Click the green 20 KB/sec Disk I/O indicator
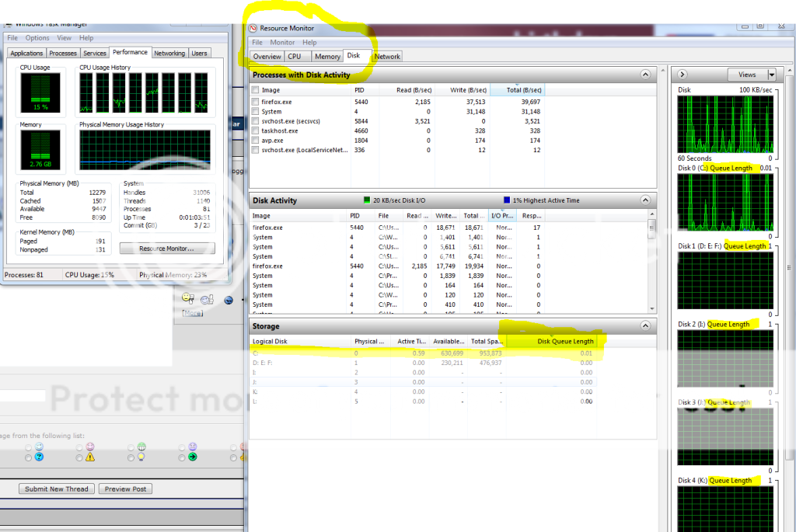Image resolution: width=796 pixels, height=532 pixels. 368,200
